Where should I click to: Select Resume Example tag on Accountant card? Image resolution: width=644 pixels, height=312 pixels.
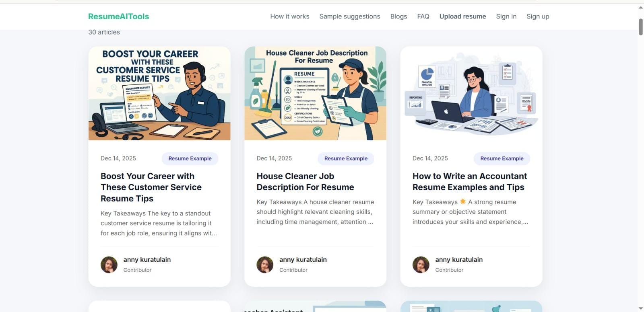pyautogui.click(x=502, y=158)
